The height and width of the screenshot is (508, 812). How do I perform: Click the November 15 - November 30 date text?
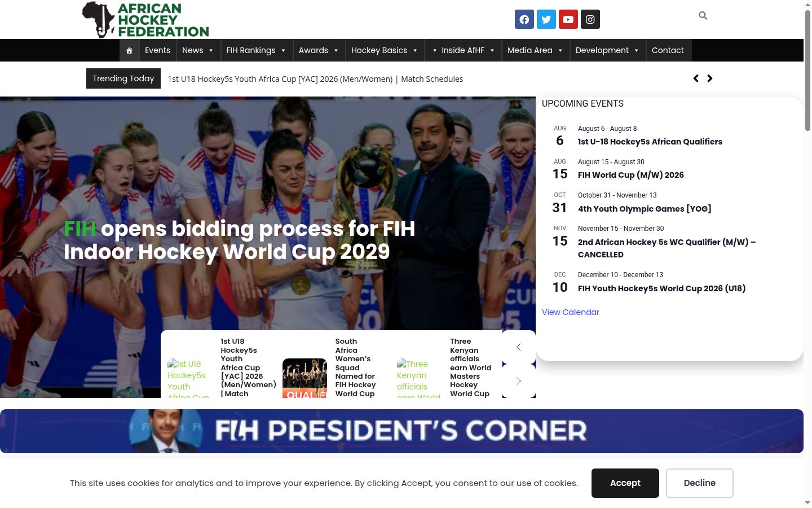[621, 229]
